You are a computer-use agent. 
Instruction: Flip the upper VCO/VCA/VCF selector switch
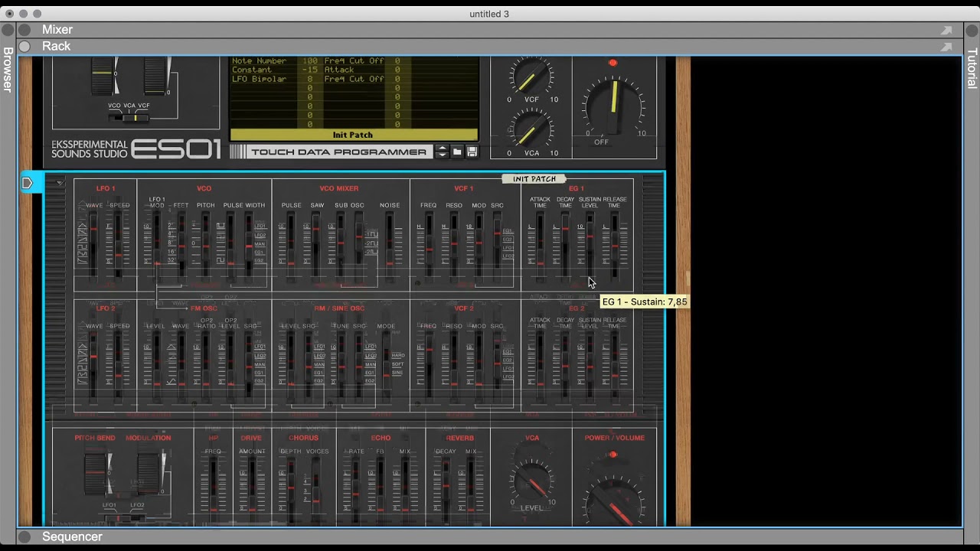click(x=129, y=118)
